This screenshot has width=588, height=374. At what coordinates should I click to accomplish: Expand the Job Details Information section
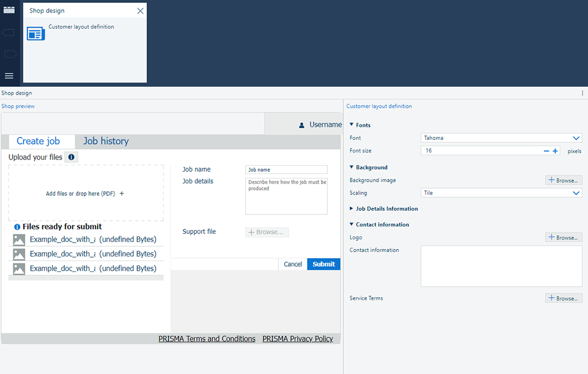click(x=351, y=208)
